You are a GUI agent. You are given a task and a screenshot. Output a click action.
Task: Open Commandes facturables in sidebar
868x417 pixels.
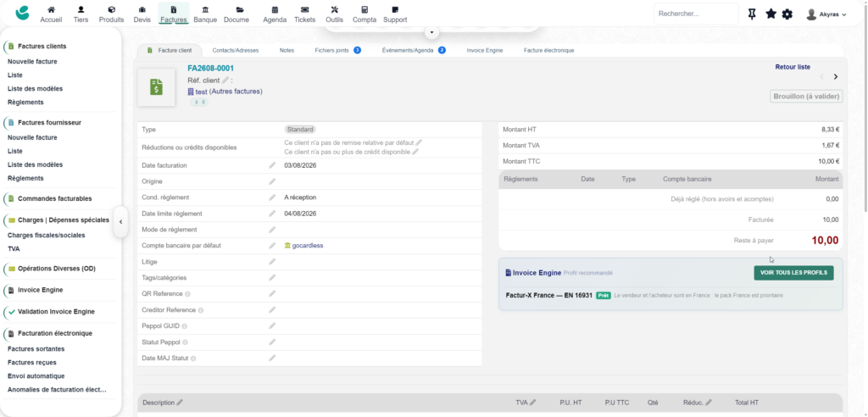55,198
